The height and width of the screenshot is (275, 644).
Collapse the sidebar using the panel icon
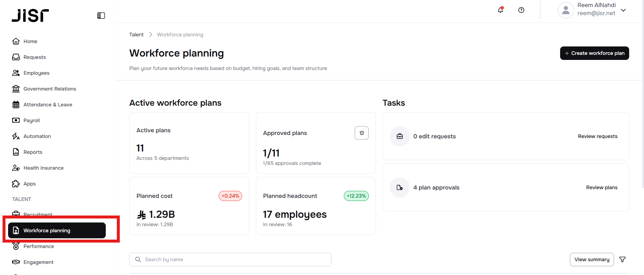click(x=101, y=15)
